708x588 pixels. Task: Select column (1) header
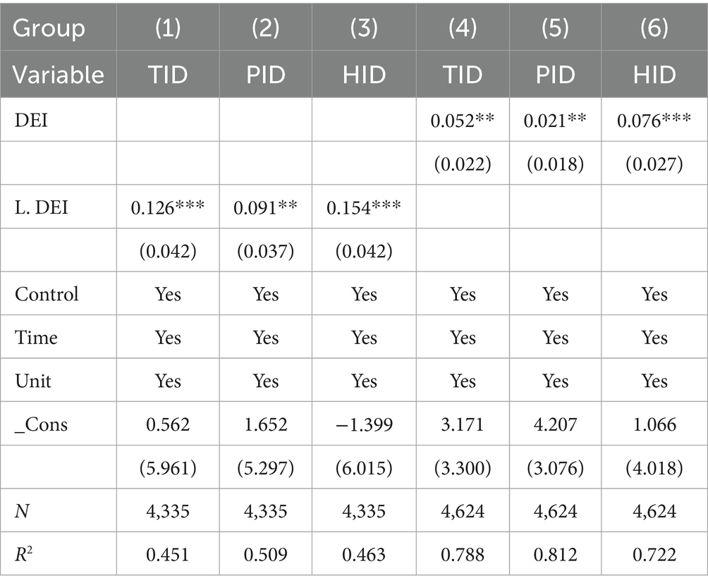168,28
